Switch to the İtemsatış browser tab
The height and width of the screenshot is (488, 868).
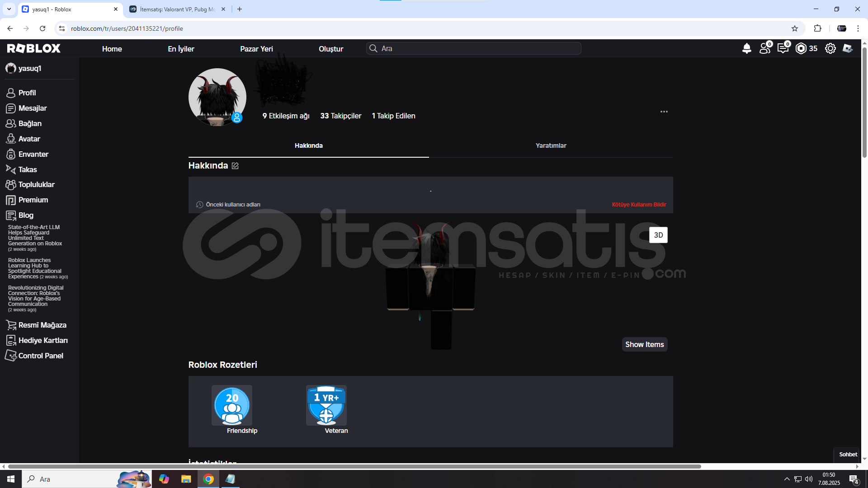[178, 9]
